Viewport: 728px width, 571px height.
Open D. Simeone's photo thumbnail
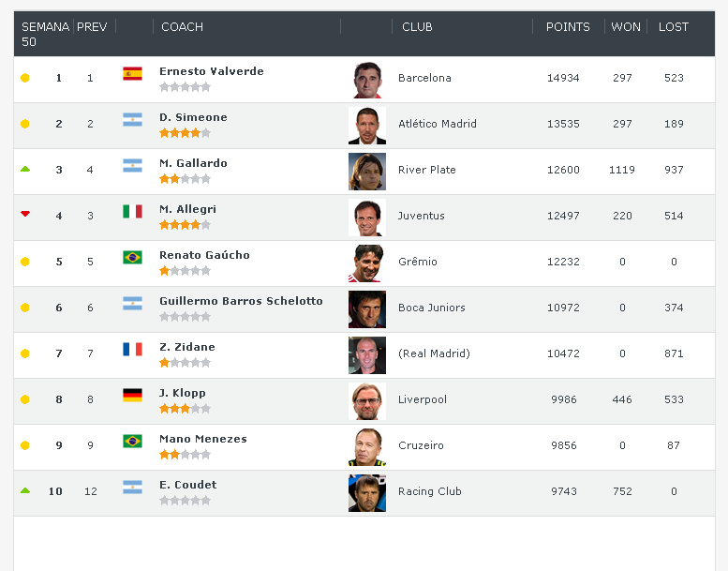tap(366, 126)
